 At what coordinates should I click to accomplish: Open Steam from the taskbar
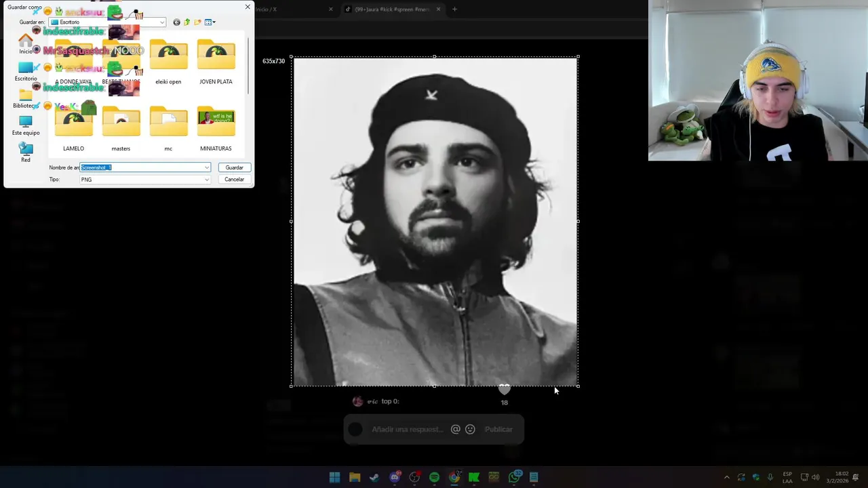pos(374,477)
